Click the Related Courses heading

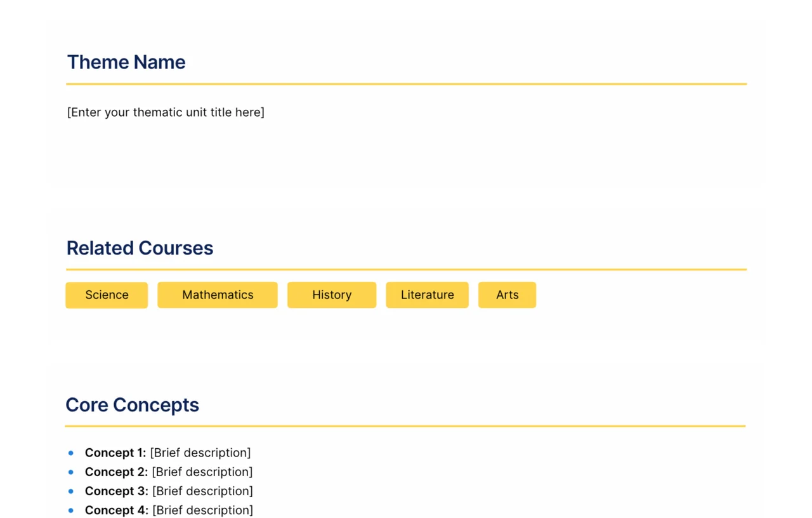[140, 248]
